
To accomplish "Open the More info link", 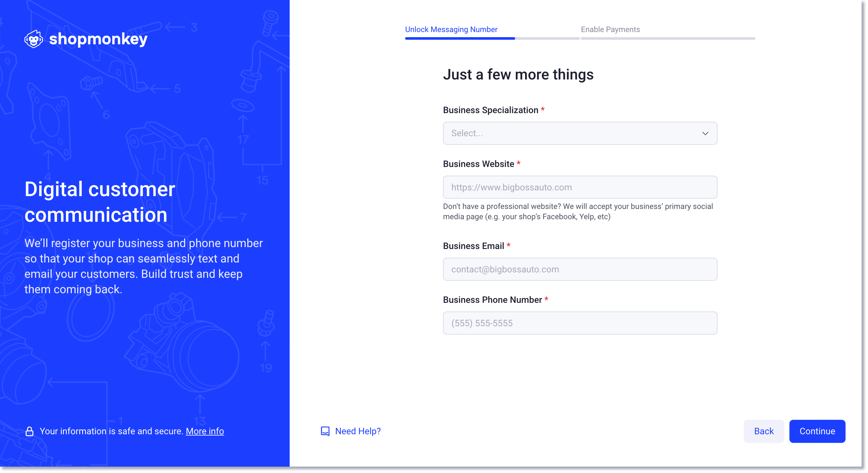I will [205, 431].
